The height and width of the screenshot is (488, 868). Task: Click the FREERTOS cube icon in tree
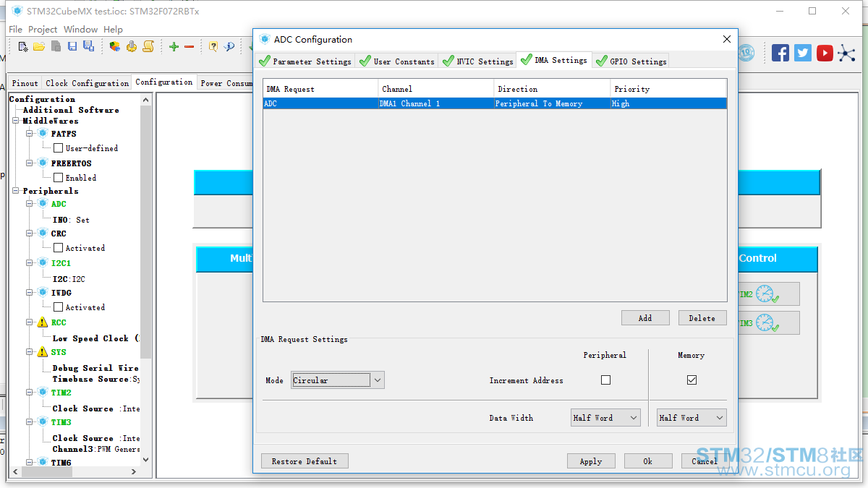tap(43, 163)
